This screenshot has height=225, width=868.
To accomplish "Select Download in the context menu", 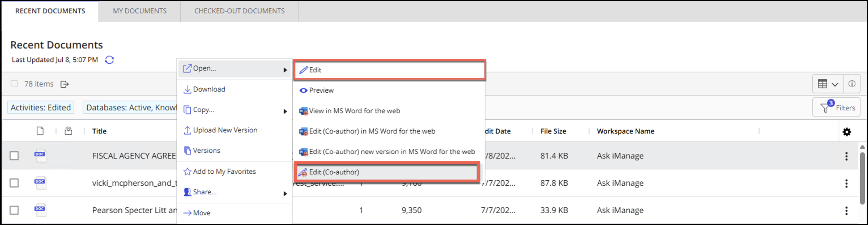I will pos(209,89).
